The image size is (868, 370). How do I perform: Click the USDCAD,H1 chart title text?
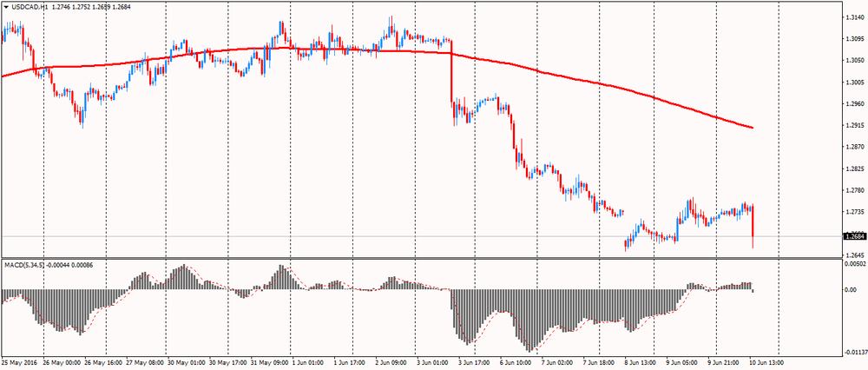coord(29,7)
